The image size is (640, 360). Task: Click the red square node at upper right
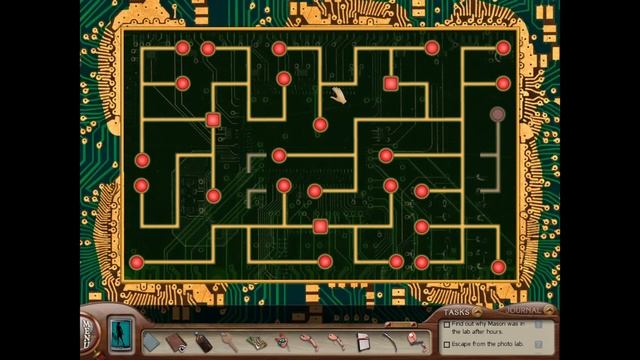[391, 83]
